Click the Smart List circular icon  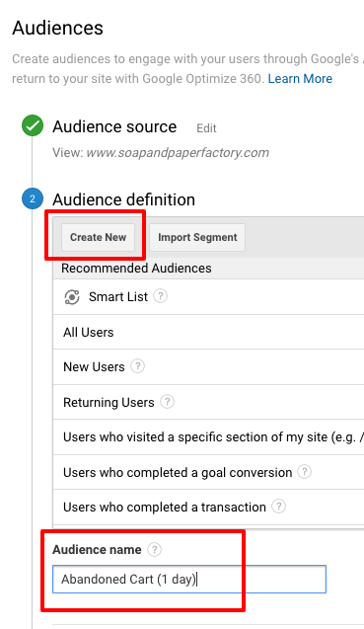pyautogui.click(x=72, y=297)
